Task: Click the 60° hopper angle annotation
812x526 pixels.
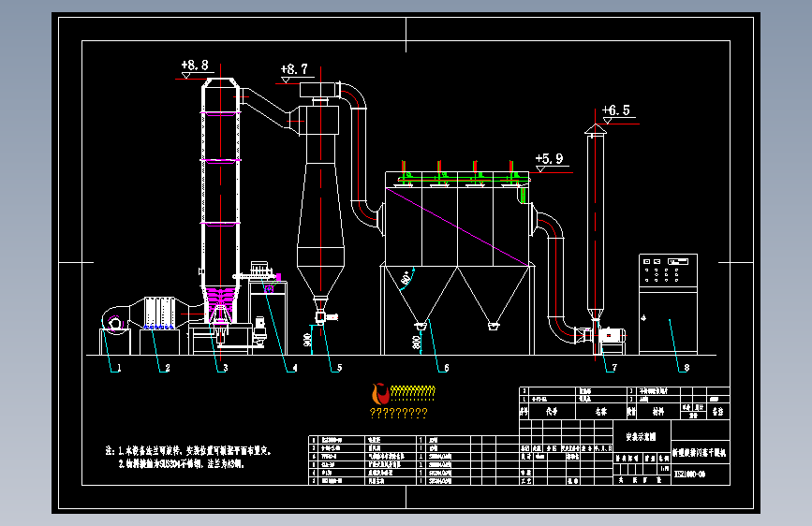Action: coord(407,277)
